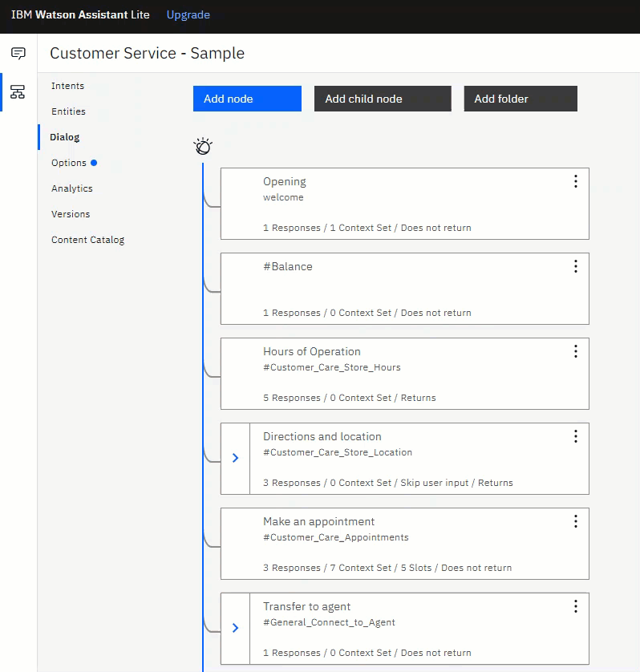Click the Watson lightbulb icon above dialog tree

pos(203,146)
